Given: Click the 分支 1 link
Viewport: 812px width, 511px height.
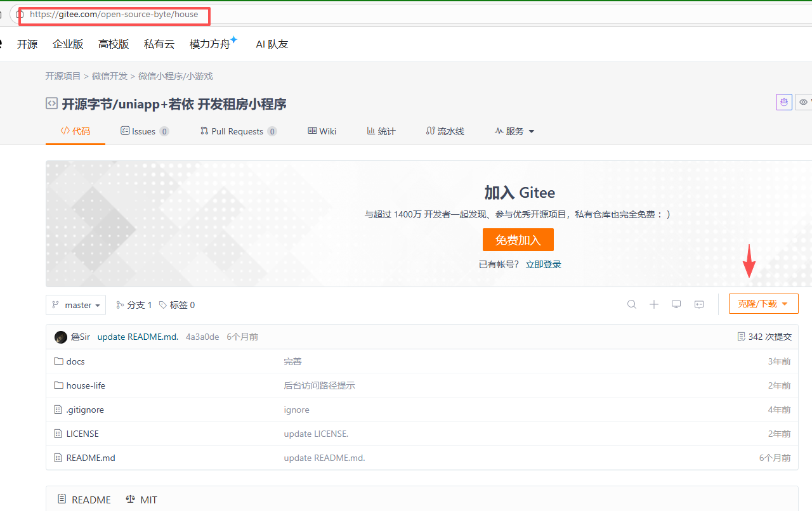Looking at the screenshot, I should (x=134, y=305).
